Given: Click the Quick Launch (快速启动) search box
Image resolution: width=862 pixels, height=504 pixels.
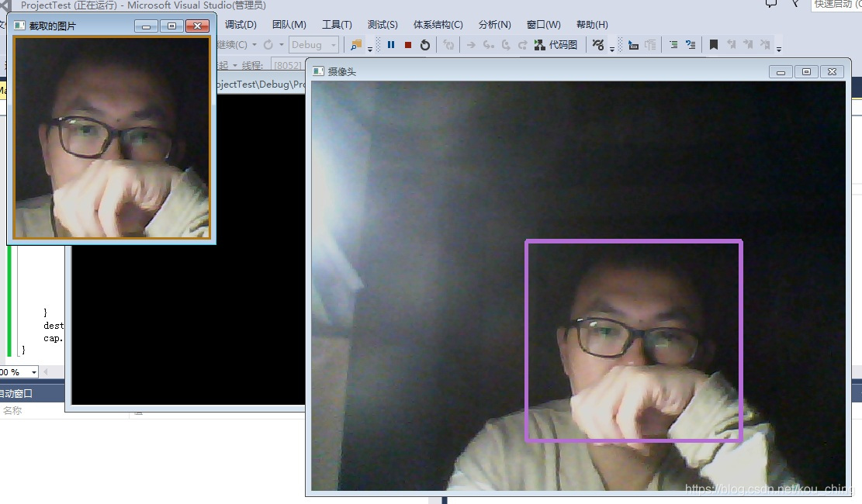Looking at the screenshot, I should click(836, 5).
